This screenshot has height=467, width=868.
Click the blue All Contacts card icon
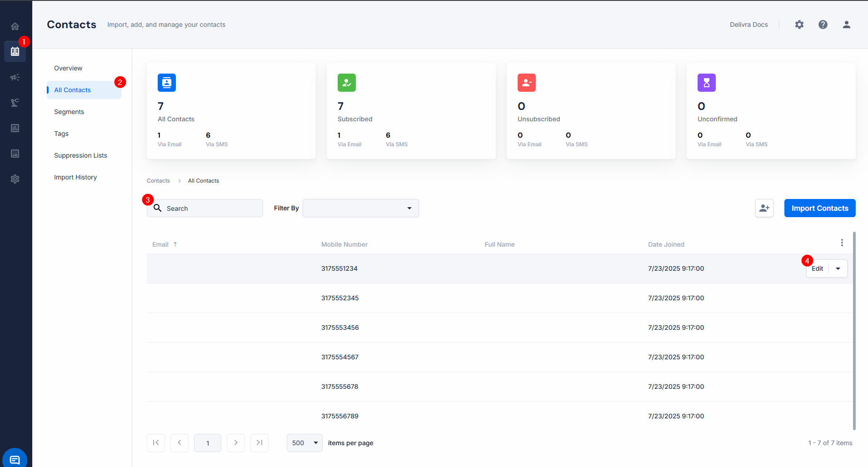click(x=167, y=83)
